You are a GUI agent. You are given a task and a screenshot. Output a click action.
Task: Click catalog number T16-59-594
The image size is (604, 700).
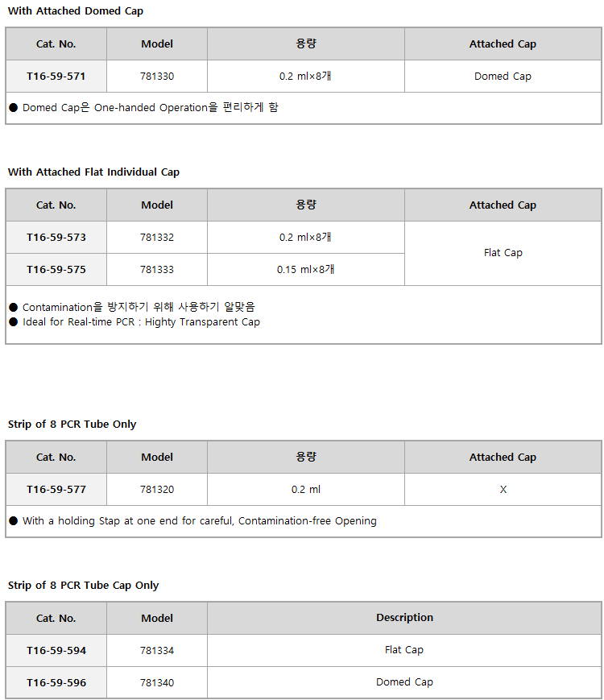tap(56, 650)
